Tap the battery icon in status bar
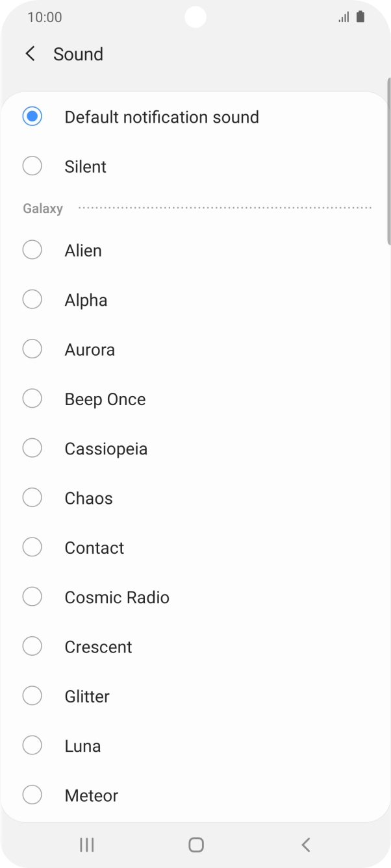 (x=361, y=17)
